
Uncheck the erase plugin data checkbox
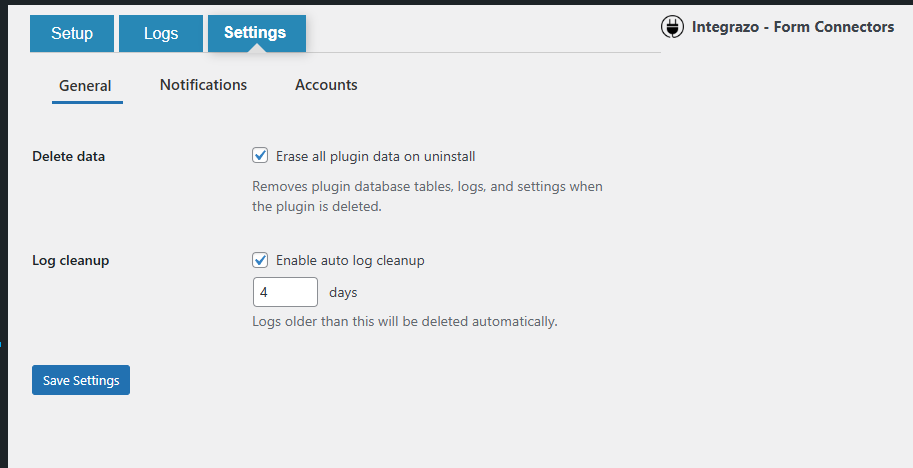(261, 156)
